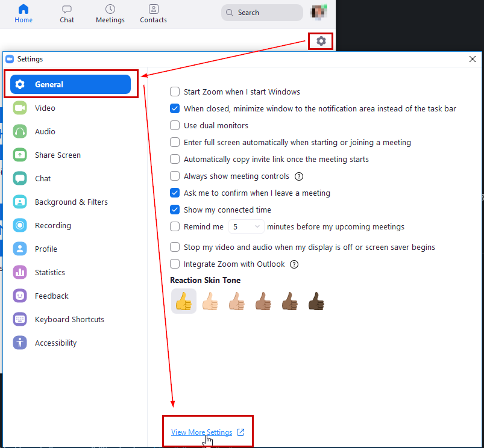Enable Automatically copy invite link checkbox
The image size is (484, 448).
[175, 159]
